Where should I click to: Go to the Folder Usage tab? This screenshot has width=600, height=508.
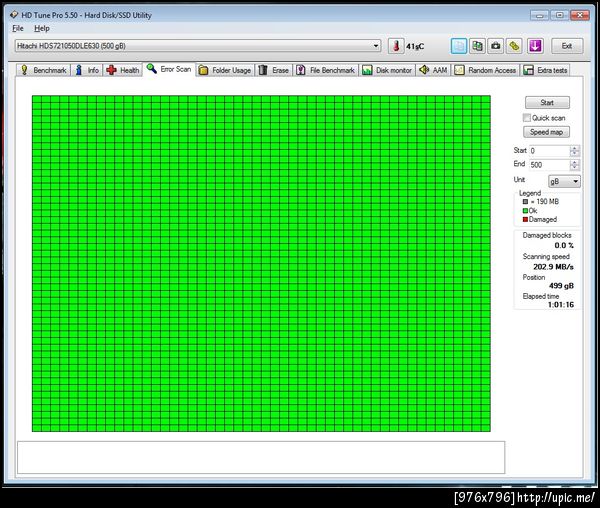click(x=225, y=70)
